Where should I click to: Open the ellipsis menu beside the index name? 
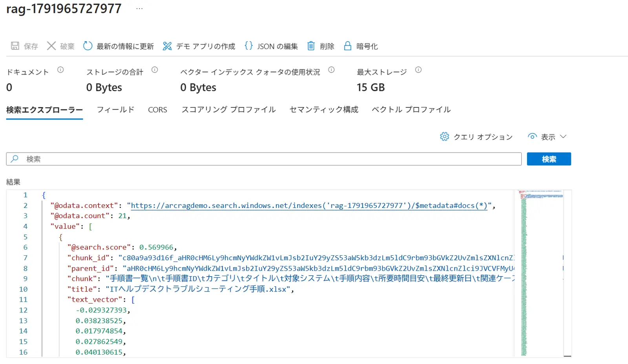(x=139, y=9)
